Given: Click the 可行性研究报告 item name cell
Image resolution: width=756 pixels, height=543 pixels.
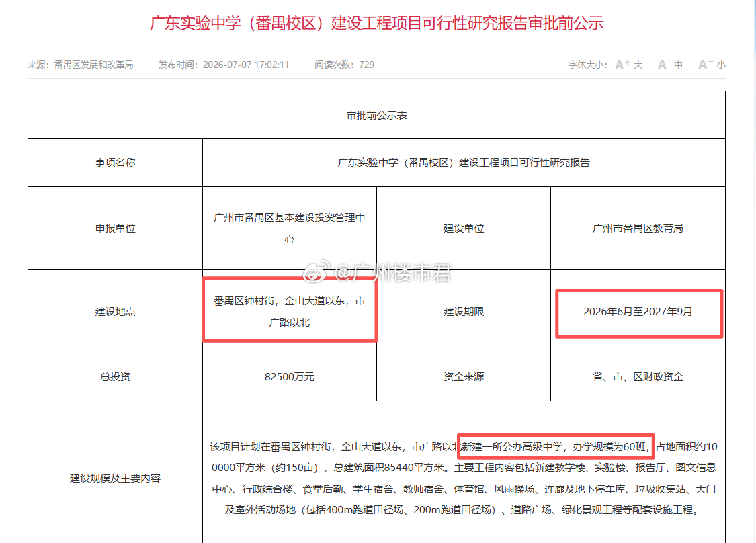Looking at the screenshot, I should coord(464,163).
